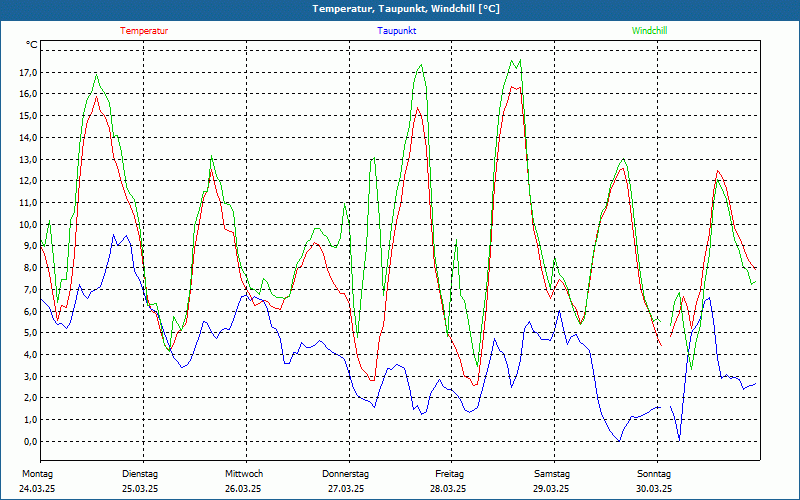The image size is (800, 500).
Task: Click the blue Taupunkt legend label
Action: pyautogui.click(x=397, y=31)
